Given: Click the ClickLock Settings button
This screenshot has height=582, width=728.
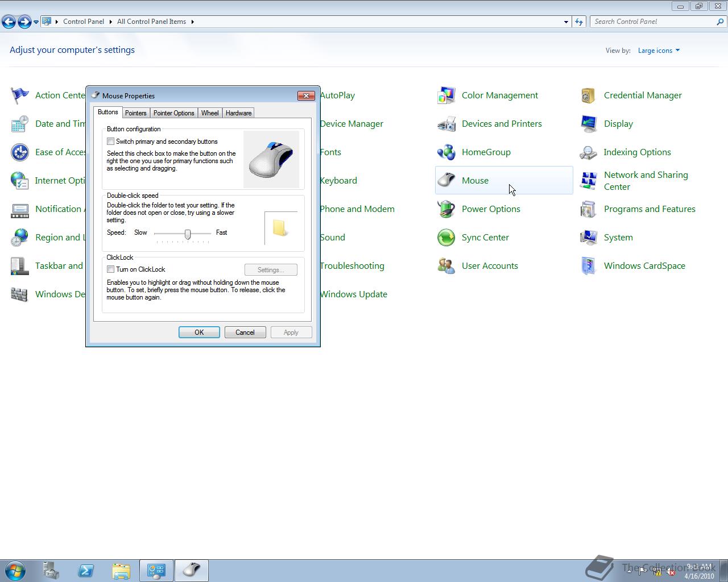Looking at the screenshot, I should tap(271, 269).
